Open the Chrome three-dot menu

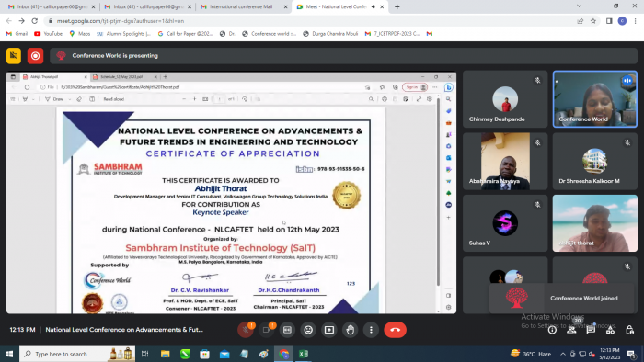(635, 21)
